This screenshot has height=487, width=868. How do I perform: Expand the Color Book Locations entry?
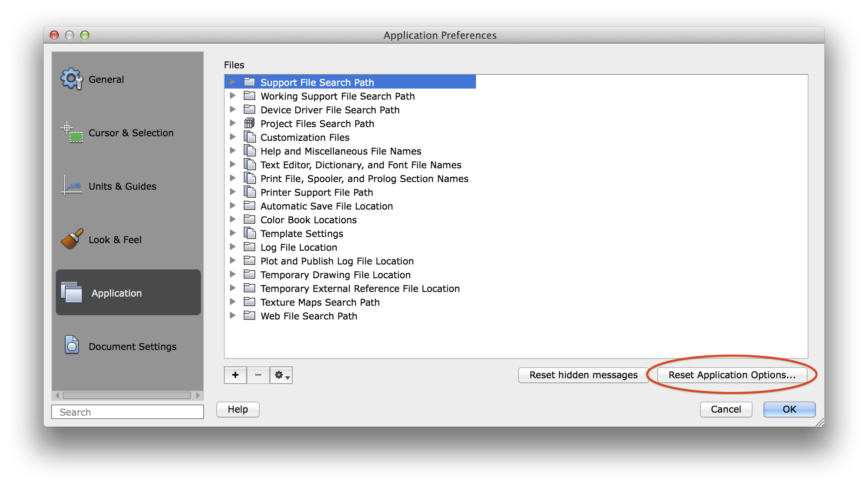(x=235, y=219)
